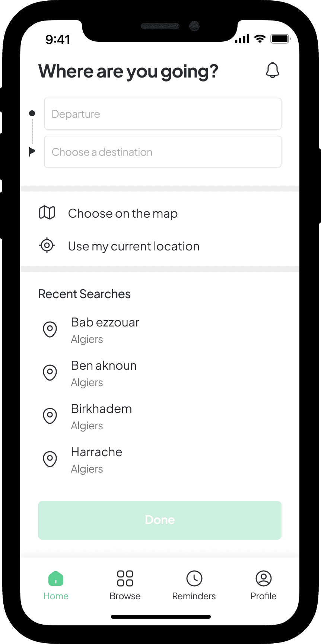The height and width of the screenshot is (644, 321).
Task: Tap the pin icon next to Ben aknoun
Action: 50,373
